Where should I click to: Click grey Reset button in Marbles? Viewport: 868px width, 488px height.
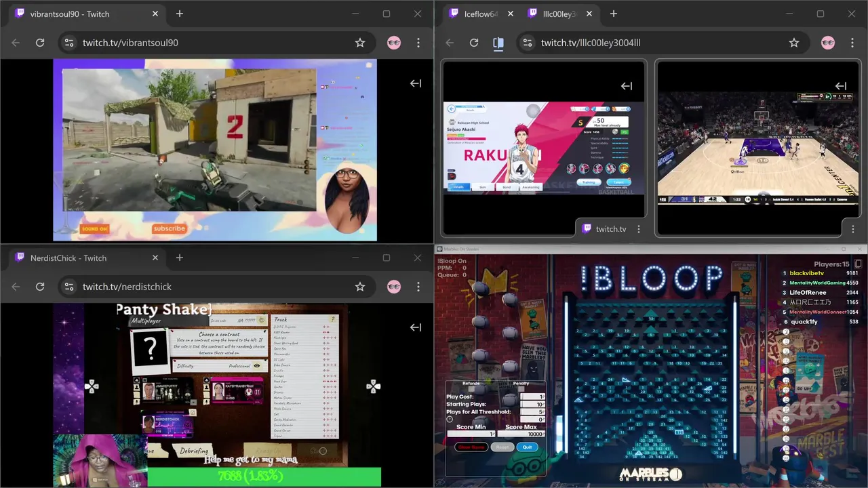point(502,447)
